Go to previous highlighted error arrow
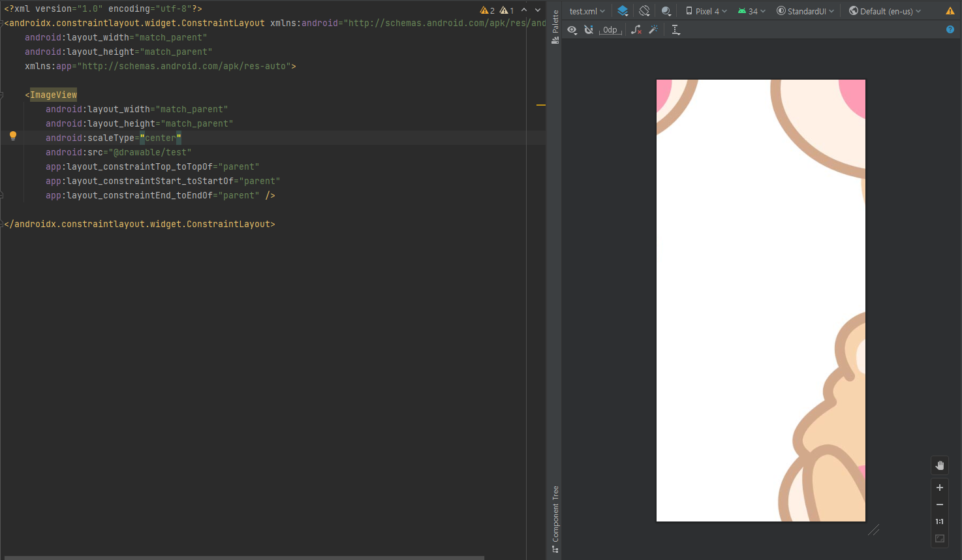Screen dimensions: 962x560 [x=524, y=10]
